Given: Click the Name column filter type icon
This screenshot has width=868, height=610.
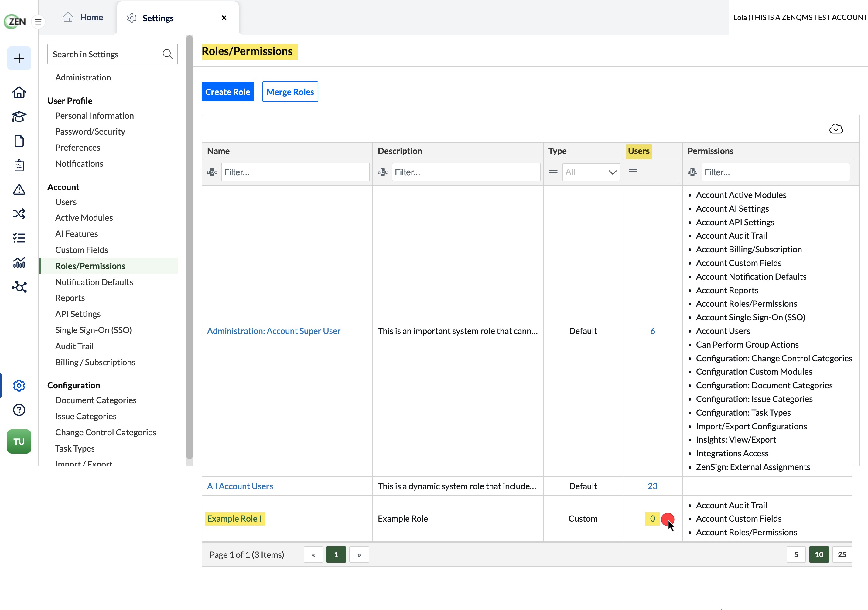Looking at the screenshot, I should [x=212, y=172].
